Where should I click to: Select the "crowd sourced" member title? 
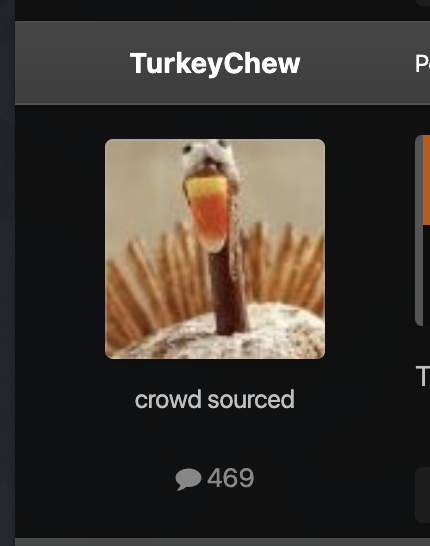tap(214, 400)
